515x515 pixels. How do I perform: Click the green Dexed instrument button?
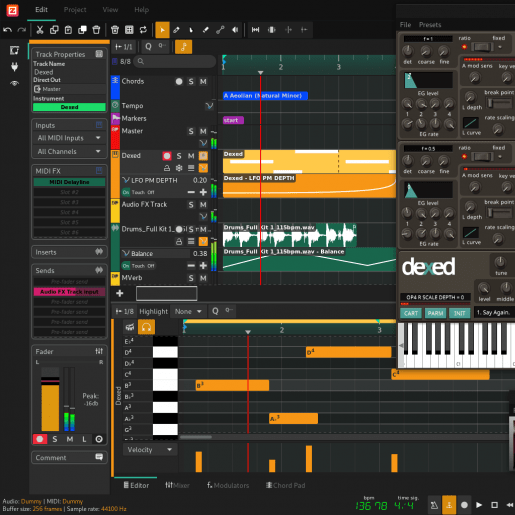tap(69, 107)
